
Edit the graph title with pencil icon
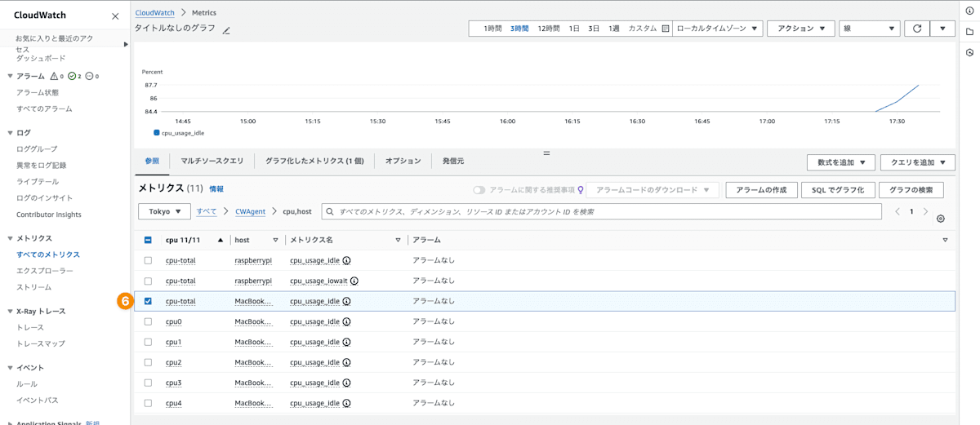pos(226,30)
